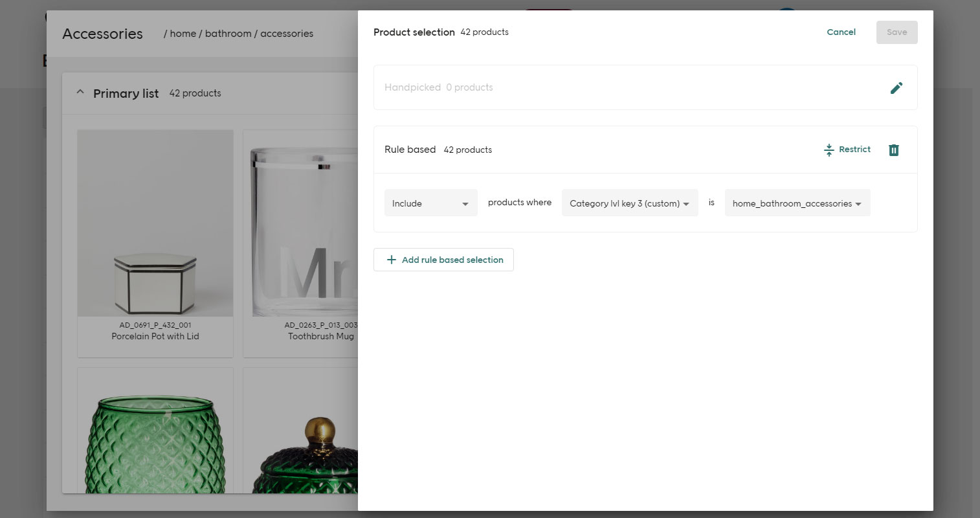Click the plus icon for adding rule
Viewport: 980px width, 518px height.
click(x=391, y=260)
